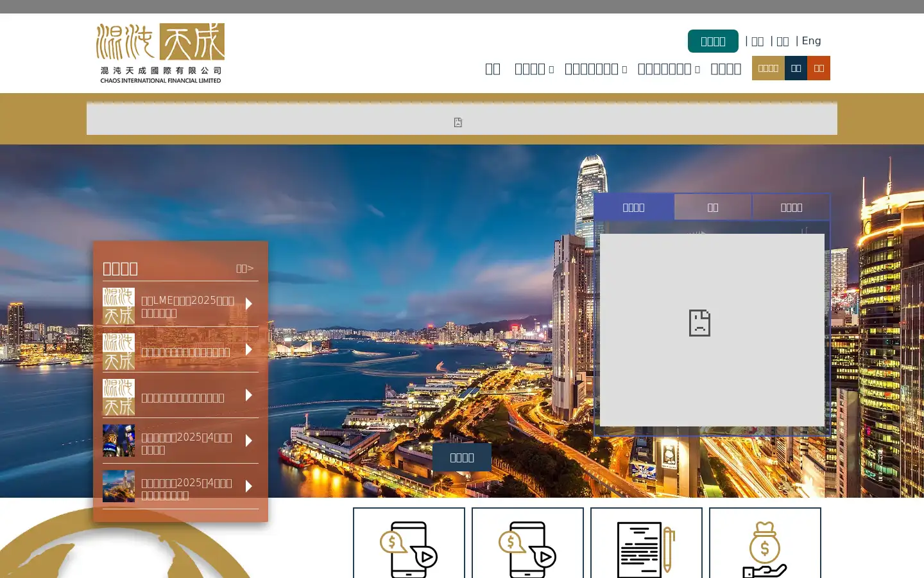Click the gold button beside the navigation menu
The width and height of the screenshot is (924, 578).
tap(768, 68)
